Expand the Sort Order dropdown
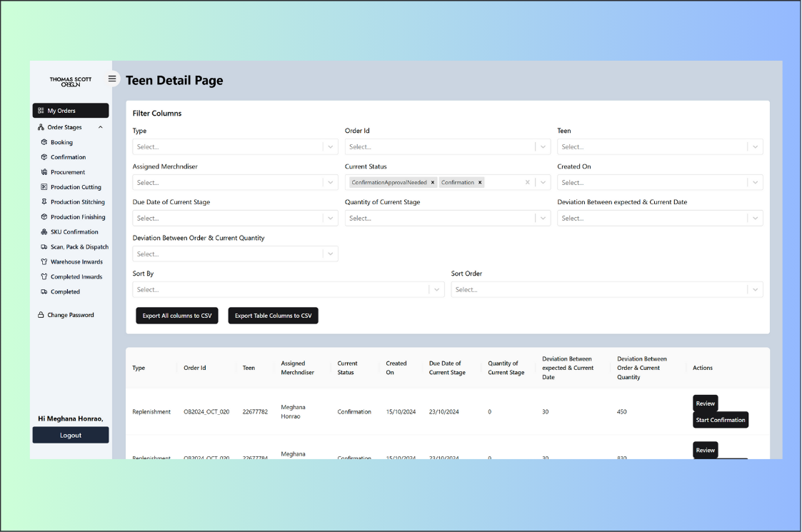802x532 pixels. point(755,290)
